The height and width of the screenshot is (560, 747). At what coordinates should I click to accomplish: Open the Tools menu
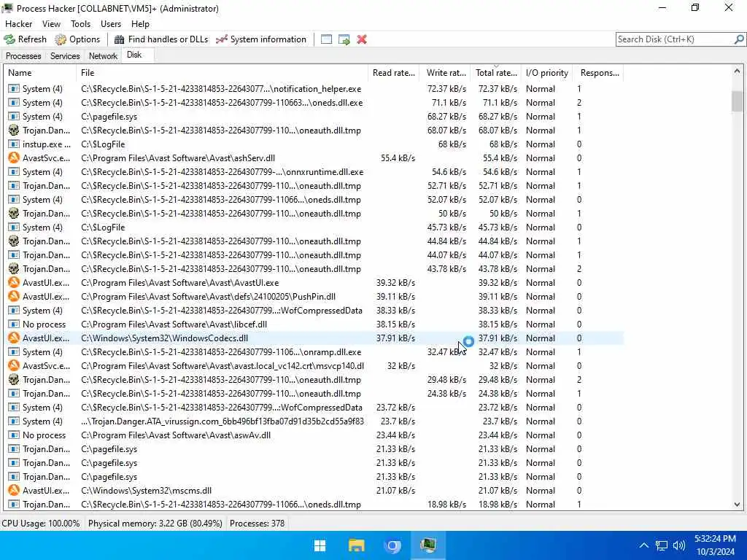point(80,24)
